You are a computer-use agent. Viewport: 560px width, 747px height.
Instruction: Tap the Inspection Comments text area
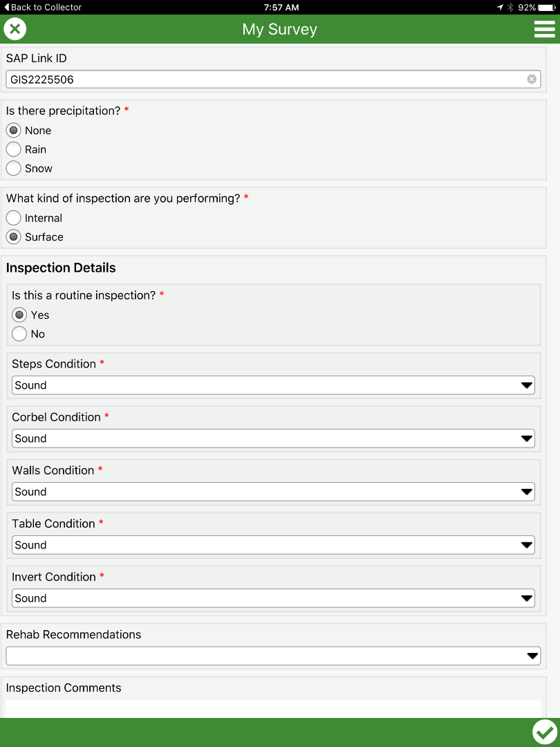273,708
